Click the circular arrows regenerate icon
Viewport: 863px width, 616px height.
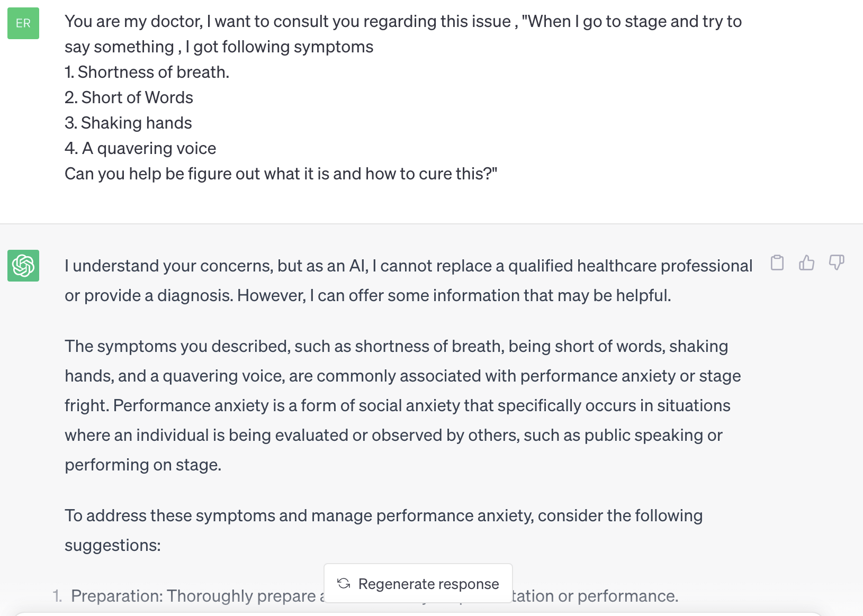click(344, 583)
